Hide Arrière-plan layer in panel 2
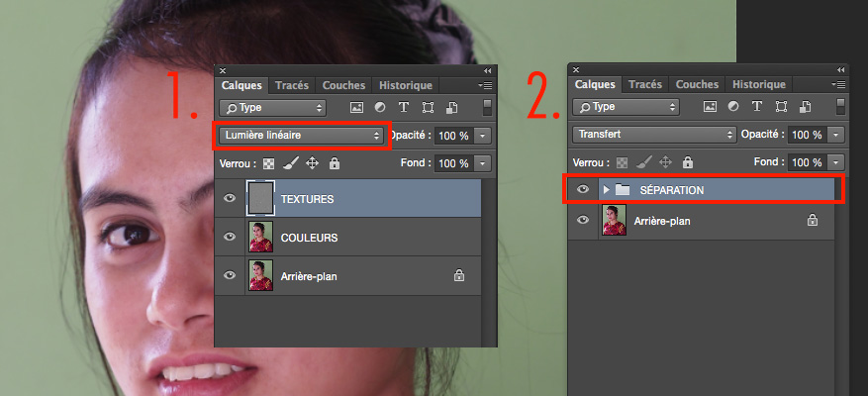 [583, 220]
